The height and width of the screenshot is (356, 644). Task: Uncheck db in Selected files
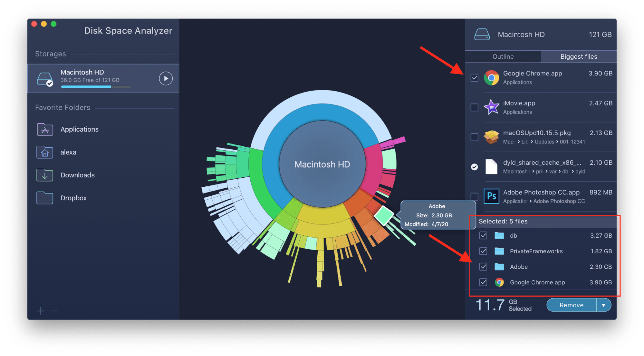click(483, 235)
